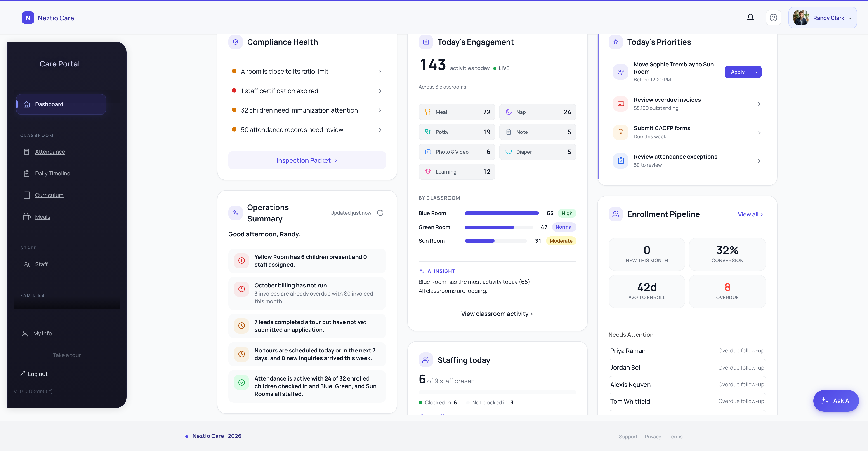Click the Submit CACFP forms document icon
The image size is (868, 451).
pos(621,132)
